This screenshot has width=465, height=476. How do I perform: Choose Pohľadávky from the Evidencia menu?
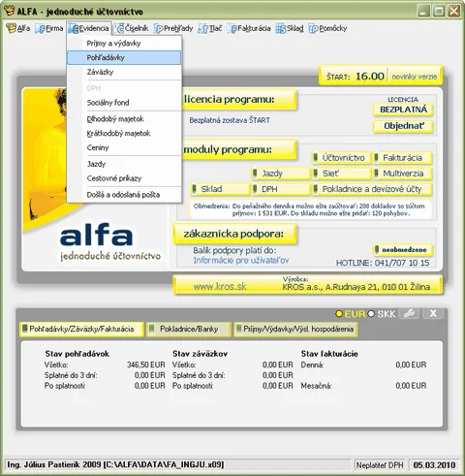tap(124, 57)
